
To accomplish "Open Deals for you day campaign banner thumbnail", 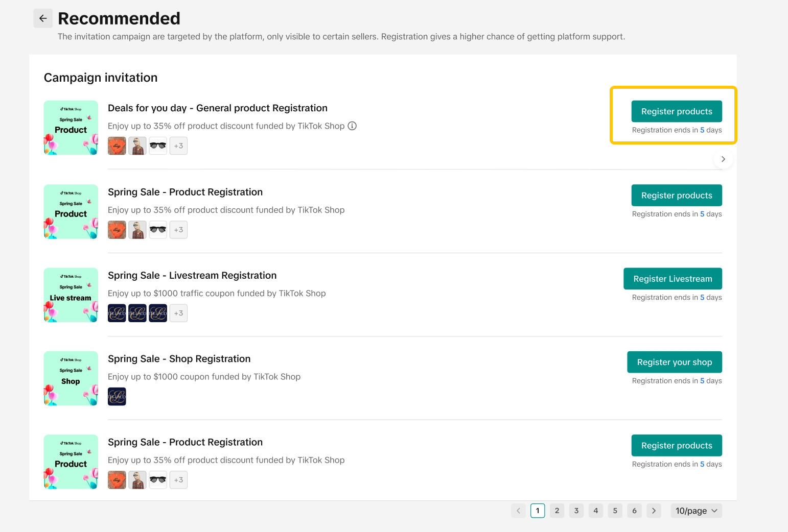I will (71, 128).
